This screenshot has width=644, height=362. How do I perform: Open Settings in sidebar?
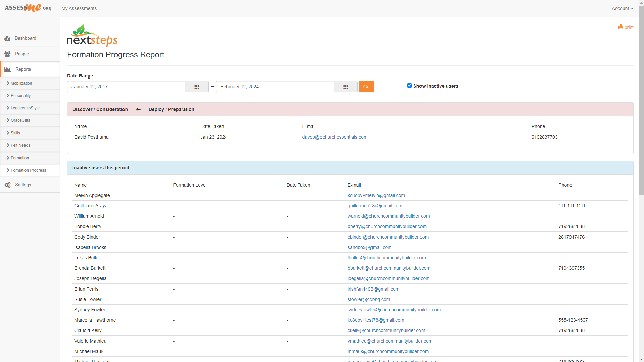23,185
